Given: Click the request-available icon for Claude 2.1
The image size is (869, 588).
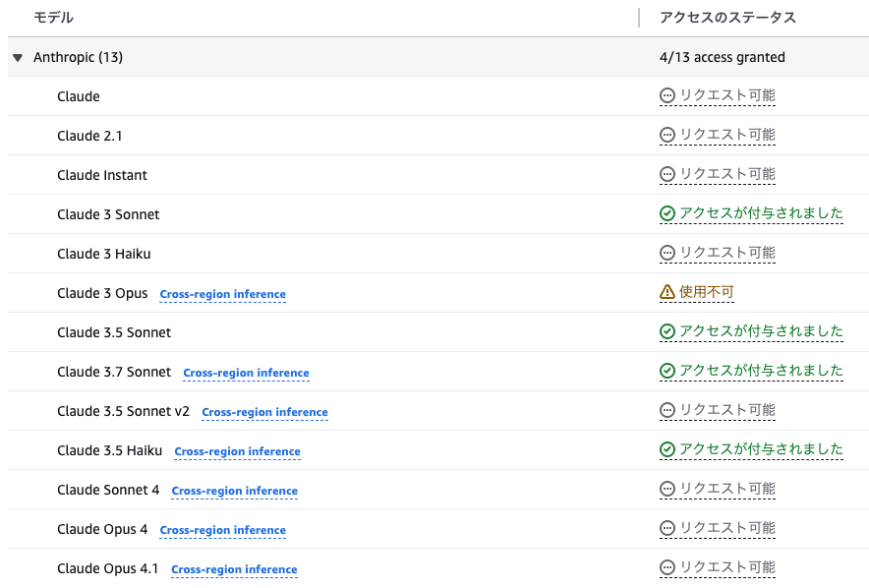Looking at the screenshot, I should tap(667, 136).
